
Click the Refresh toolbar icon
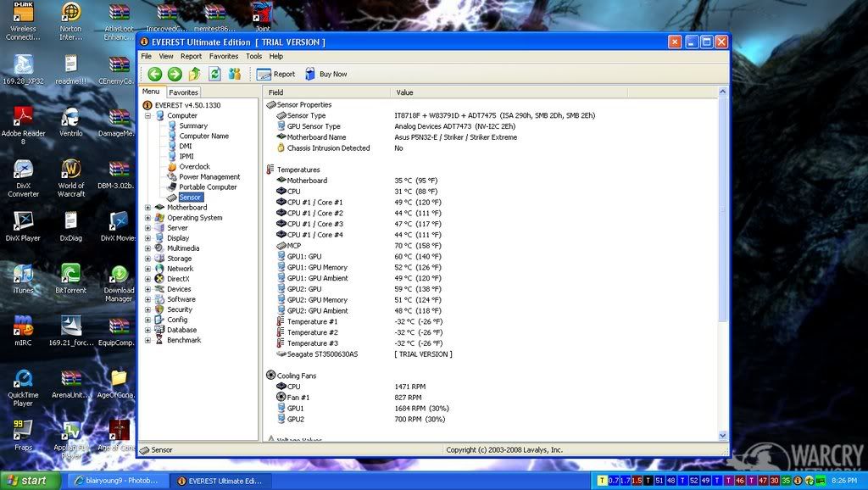click(214, 75)
